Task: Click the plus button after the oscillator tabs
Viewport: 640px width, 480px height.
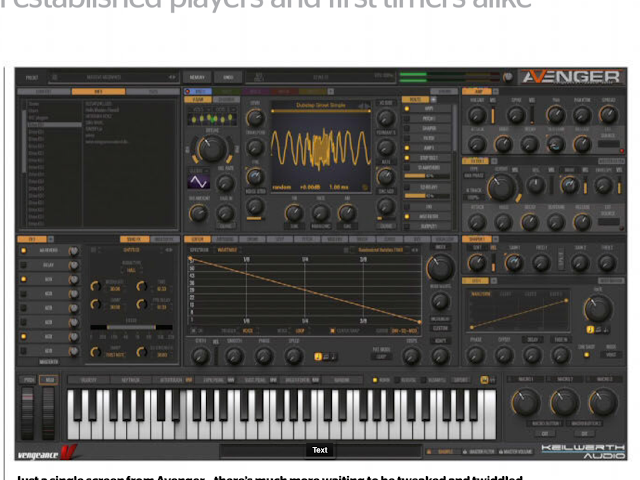Action: click(x=331, y=91)
